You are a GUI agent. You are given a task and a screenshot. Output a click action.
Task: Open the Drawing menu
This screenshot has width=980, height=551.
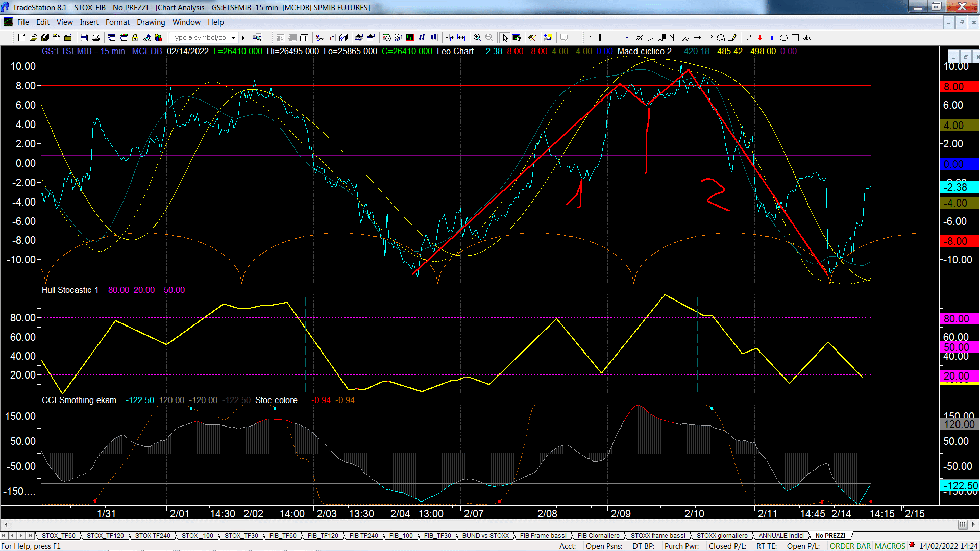[151, 22]
